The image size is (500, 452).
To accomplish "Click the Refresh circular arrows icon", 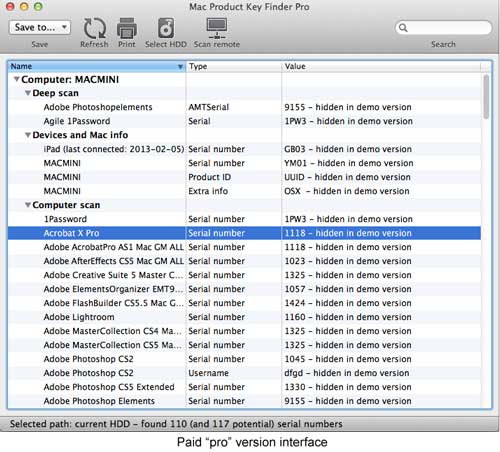I will click(x=94, y=28).
